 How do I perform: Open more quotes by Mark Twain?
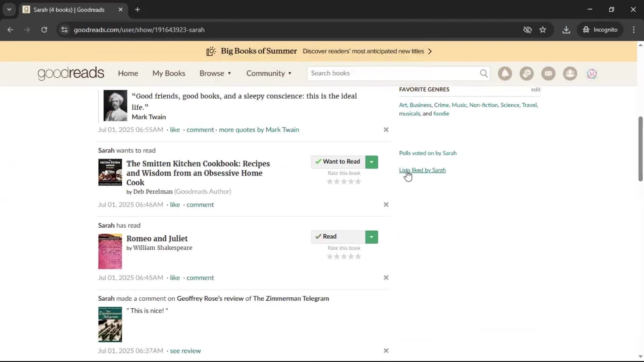(259, 130)
